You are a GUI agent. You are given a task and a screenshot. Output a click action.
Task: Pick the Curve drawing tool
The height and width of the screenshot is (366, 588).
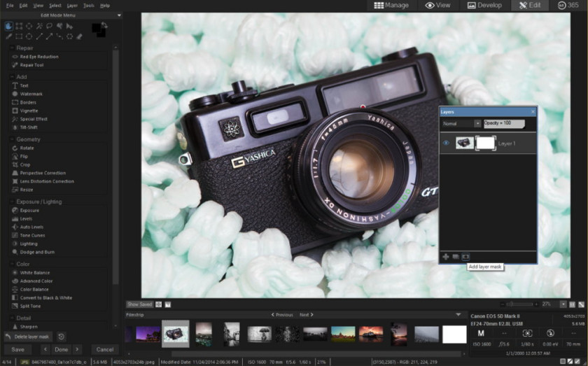coord(59,36)
